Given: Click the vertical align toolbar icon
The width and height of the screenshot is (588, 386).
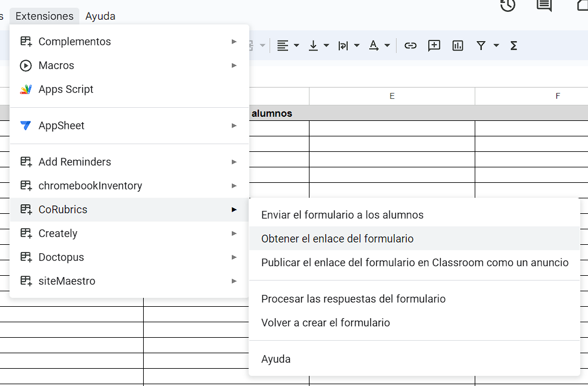Looking at the screenshot, I should [x=313, y=46].
